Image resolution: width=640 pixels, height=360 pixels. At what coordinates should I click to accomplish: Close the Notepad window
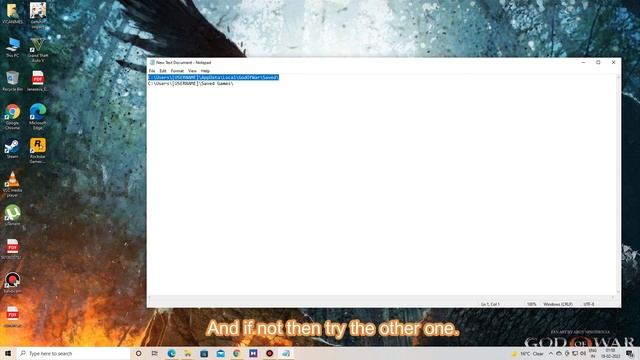pyautogui.click(x=613, y=62)
